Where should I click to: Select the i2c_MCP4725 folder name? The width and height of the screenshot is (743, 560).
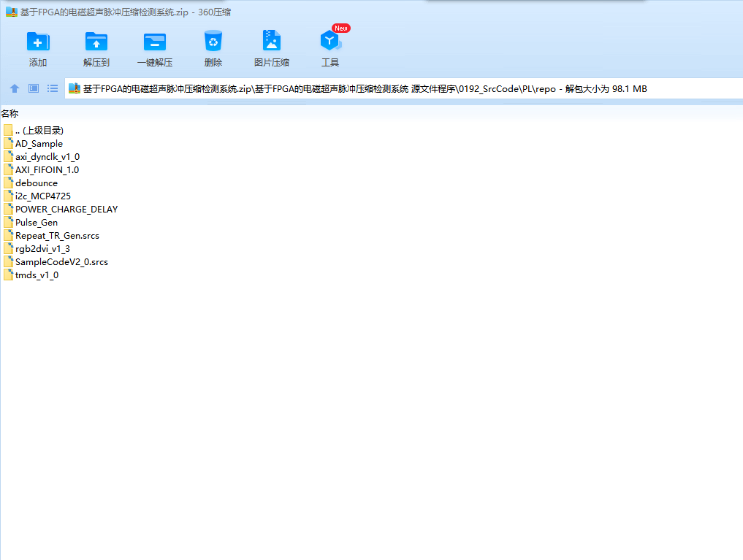[43, 196]
